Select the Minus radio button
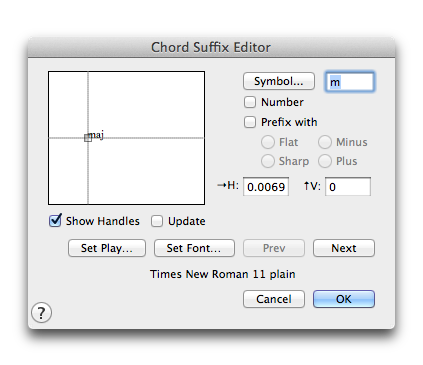The width and height of the screenshot is (423, 365). coord(325,142)
